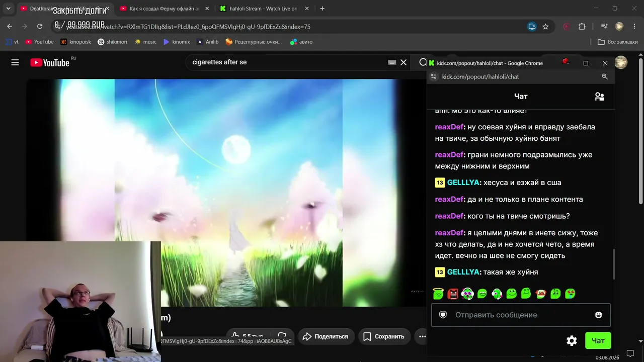This screenshot has width=644, height=362.
Task: Click GELLLYA's username on 'хесуса и езжай в сша'
Action: point(463,183)
